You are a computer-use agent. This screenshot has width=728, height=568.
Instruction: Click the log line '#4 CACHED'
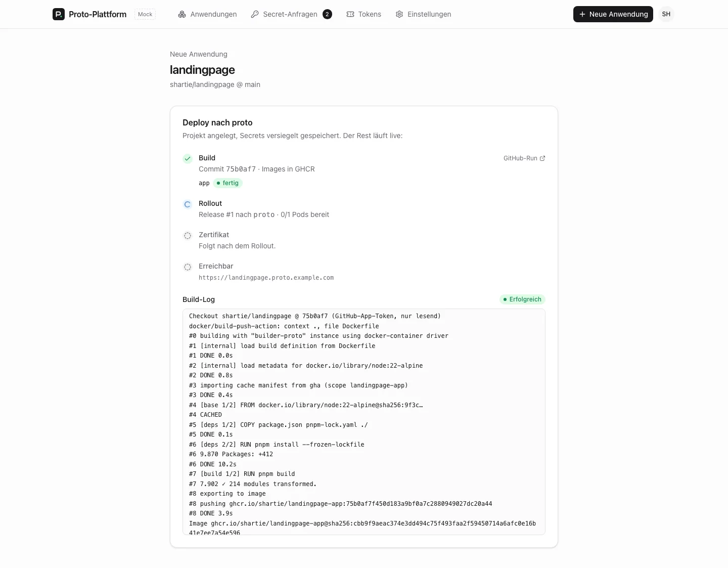pyautogui.click(x=205, y=415)
